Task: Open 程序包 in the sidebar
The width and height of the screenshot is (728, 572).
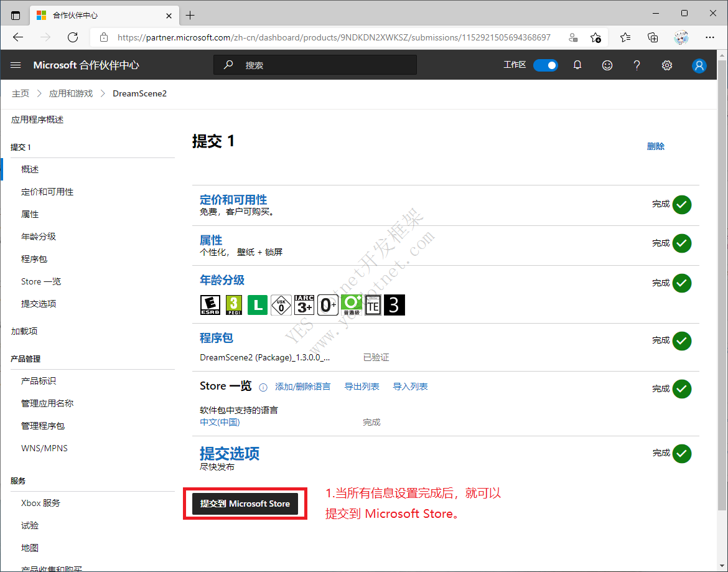Action: point(34,258)
